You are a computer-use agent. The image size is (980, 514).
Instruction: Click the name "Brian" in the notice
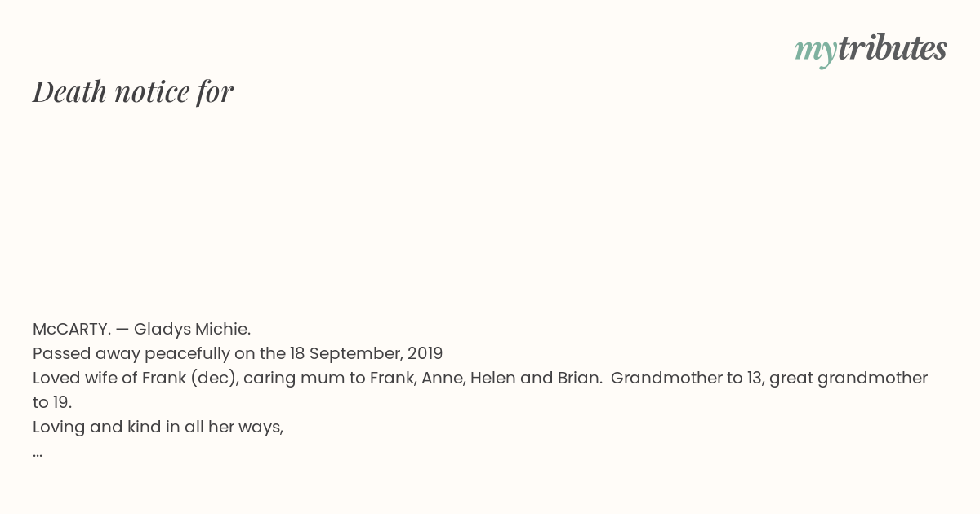click(x=578, y=378)
